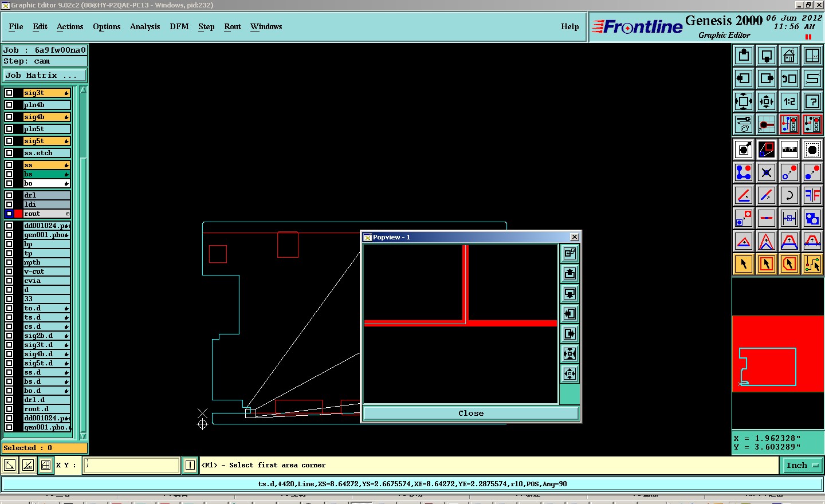Click the pan up icon in Popview window
The image size is (825, 504).
tap(569, 273)
